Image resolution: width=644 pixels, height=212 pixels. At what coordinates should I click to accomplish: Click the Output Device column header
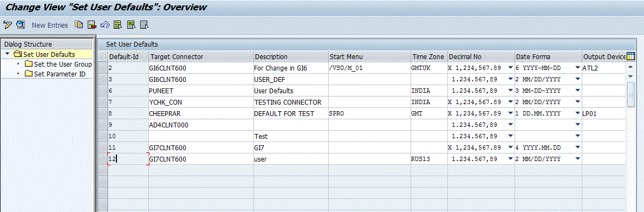tap(604, 57)
